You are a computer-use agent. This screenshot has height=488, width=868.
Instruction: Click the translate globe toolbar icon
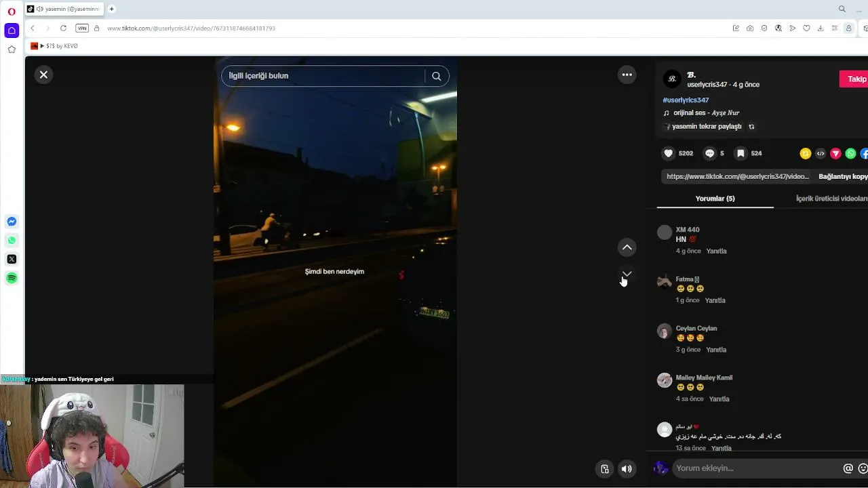click(778, 28)
